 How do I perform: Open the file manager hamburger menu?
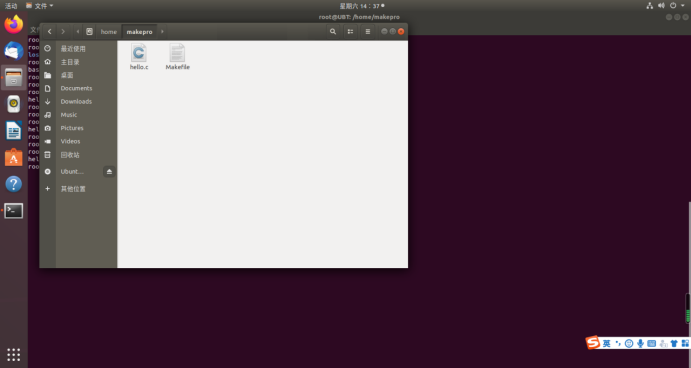pos(368,32)
